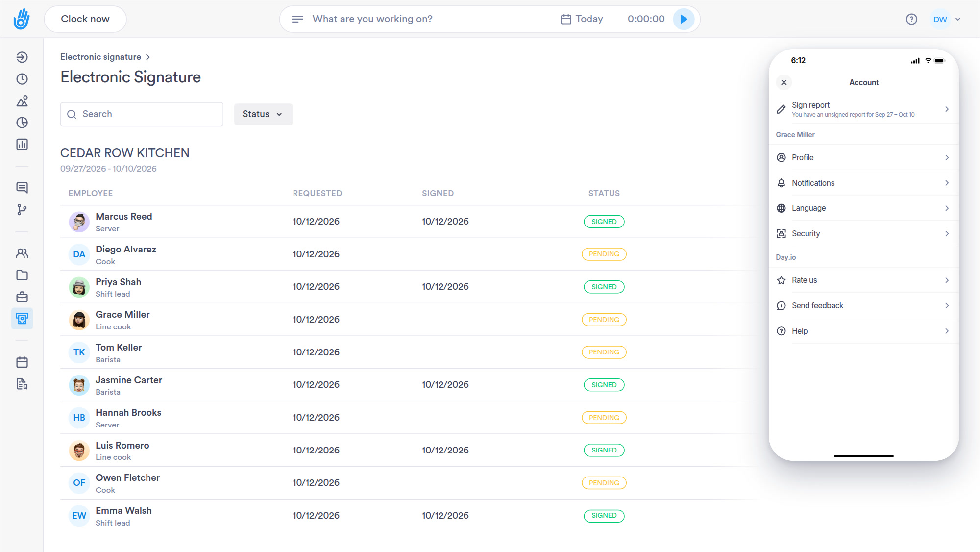The height and width of the screenshot is (552, 980).
Task: Open the chat messages sidebar icon
Action: 22,188
